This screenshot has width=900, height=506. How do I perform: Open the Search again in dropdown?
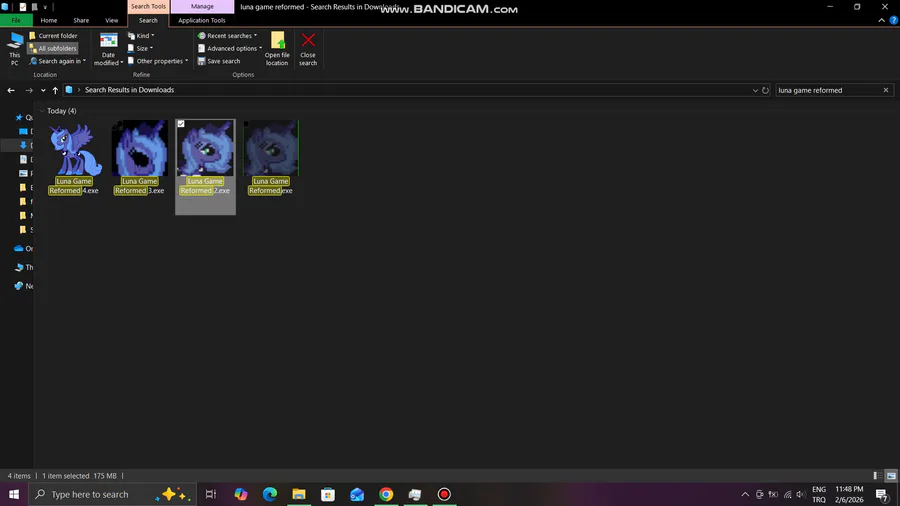pos(57,61)
